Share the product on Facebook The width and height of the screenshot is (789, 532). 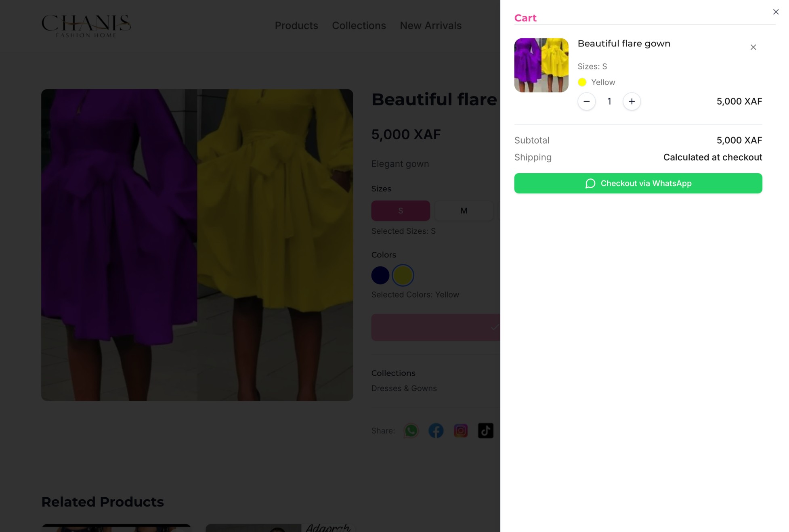pyautogui.click(x=436, y=430)
